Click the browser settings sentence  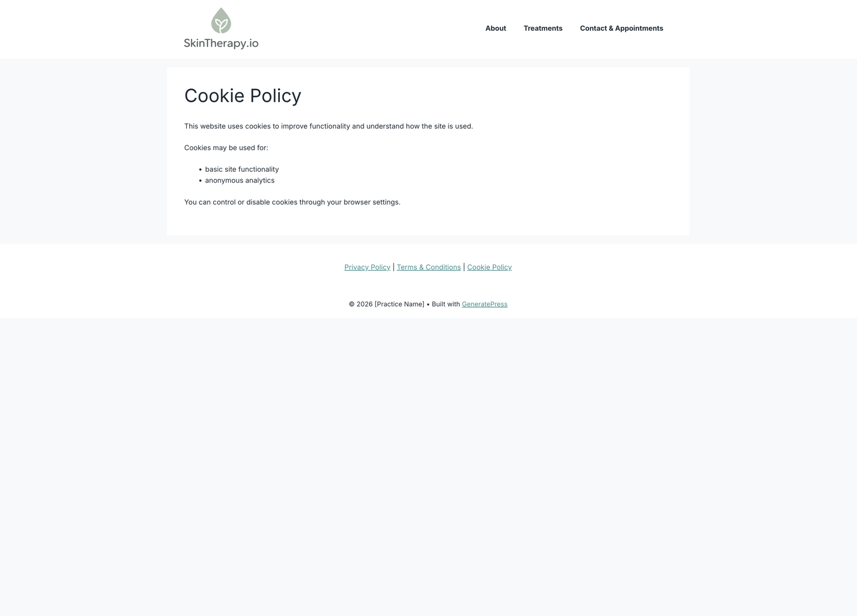(x=292, y=202)
